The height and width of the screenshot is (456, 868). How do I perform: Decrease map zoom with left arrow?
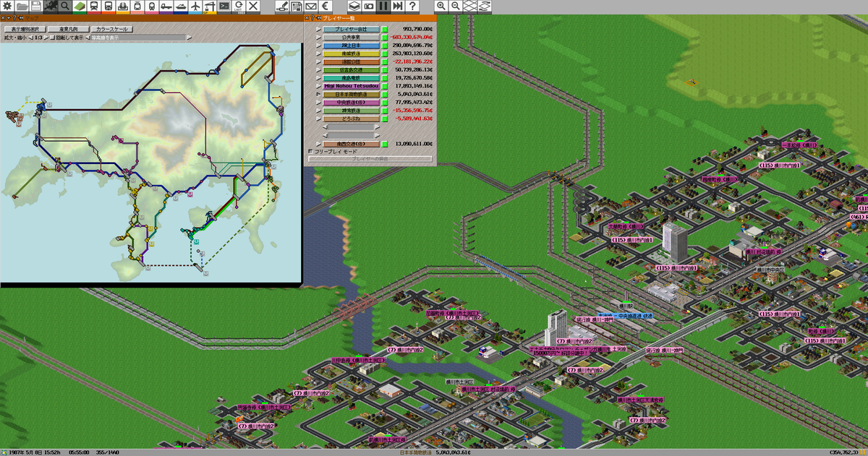(30, 38)
